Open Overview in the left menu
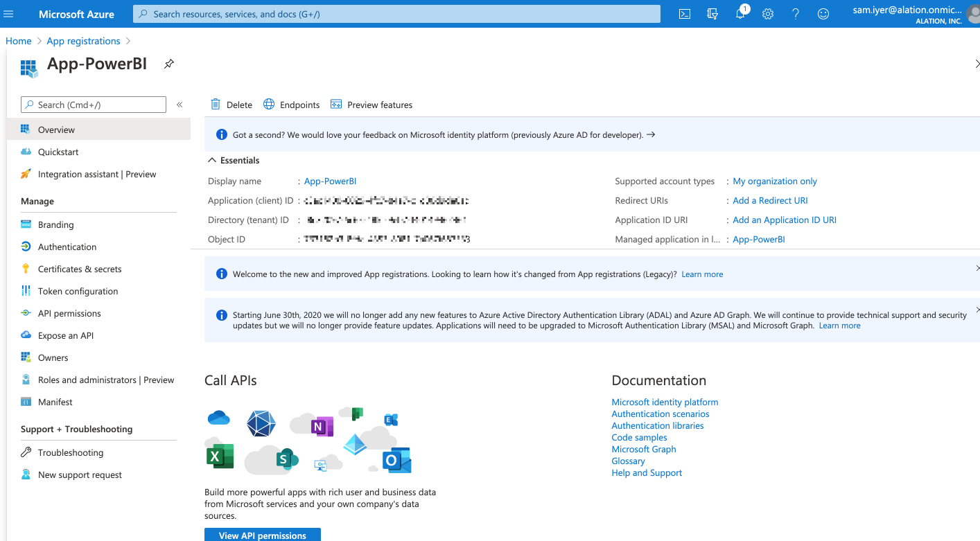The height and width of the screenshot is (541, 980). 98,130
